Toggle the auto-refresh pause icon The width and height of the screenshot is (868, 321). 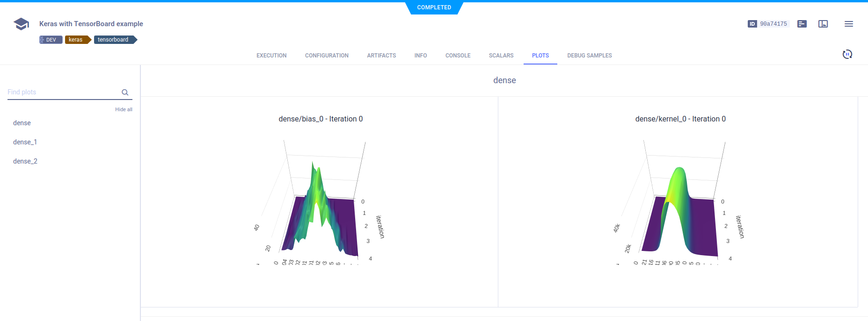(x=847, y=54)
